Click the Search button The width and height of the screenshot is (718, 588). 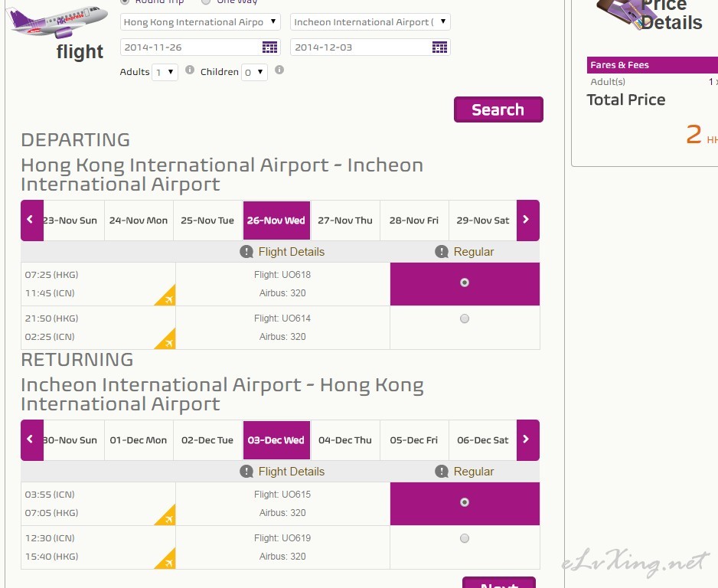(498, 109)
